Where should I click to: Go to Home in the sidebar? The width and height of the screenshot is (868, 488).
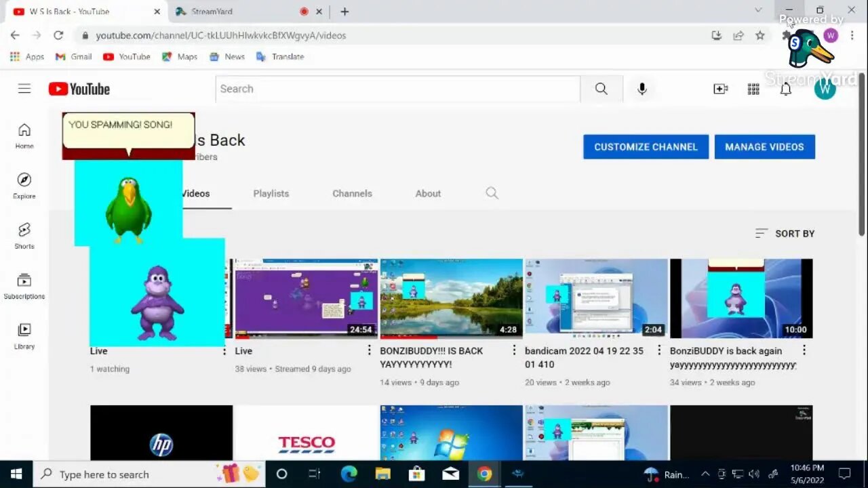point(24,136)
